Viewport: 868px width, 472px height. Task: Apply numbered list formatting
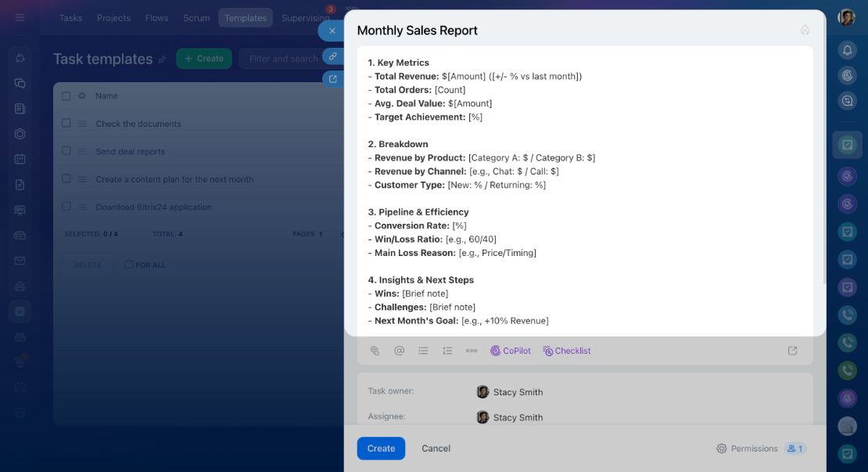pos(447,351)
